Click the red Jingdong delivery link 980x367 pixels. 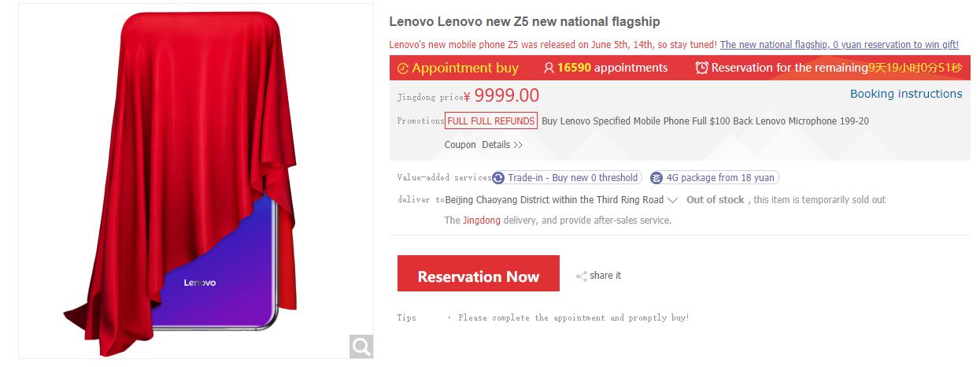click(x=481, y=221)
